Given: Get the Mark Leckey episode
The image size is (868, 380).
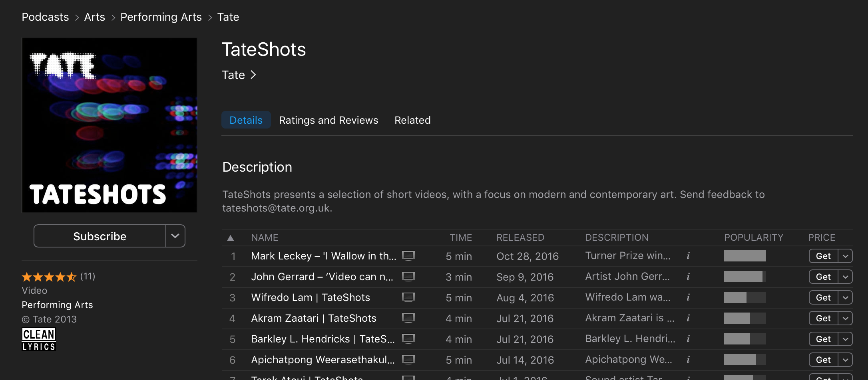Looking at the screenshot, I should [x=823, y=256].
